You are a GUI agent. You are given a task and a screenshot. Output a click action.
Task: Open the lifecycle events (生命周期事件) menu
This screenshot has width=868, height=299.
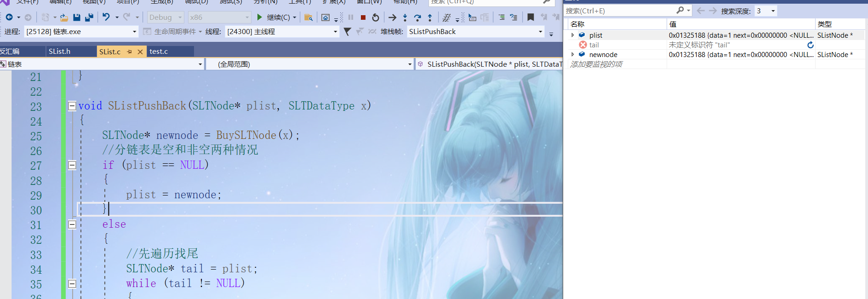click(x=172, y=31)
